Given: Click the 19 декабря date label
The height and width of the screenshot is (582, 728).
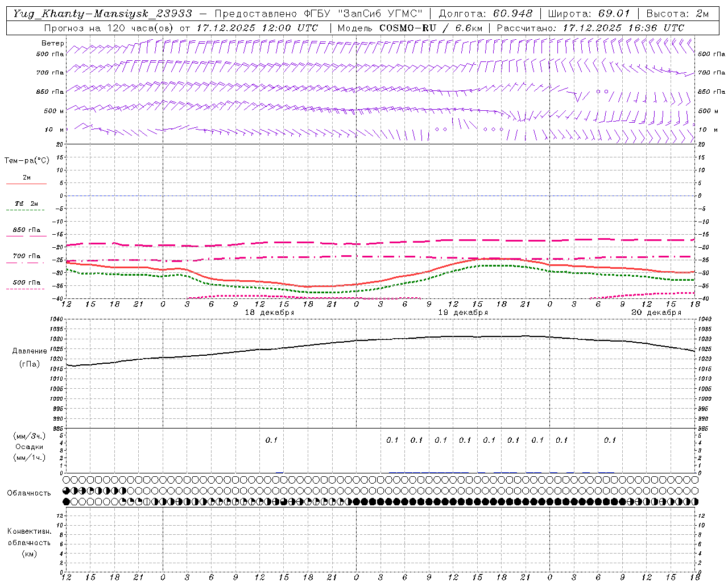Looking at the screenshot, I should pyautogui.click(x=463, y=313).
